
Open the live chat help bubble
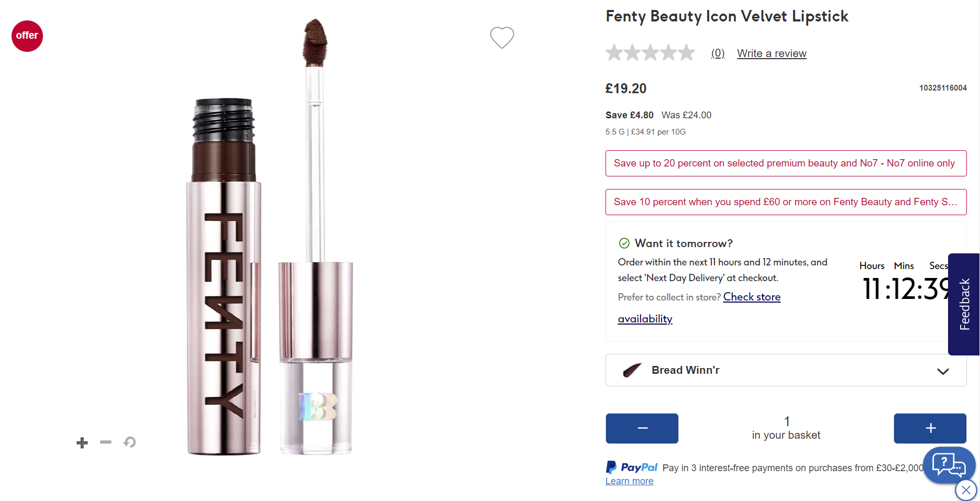pos(949,464)
